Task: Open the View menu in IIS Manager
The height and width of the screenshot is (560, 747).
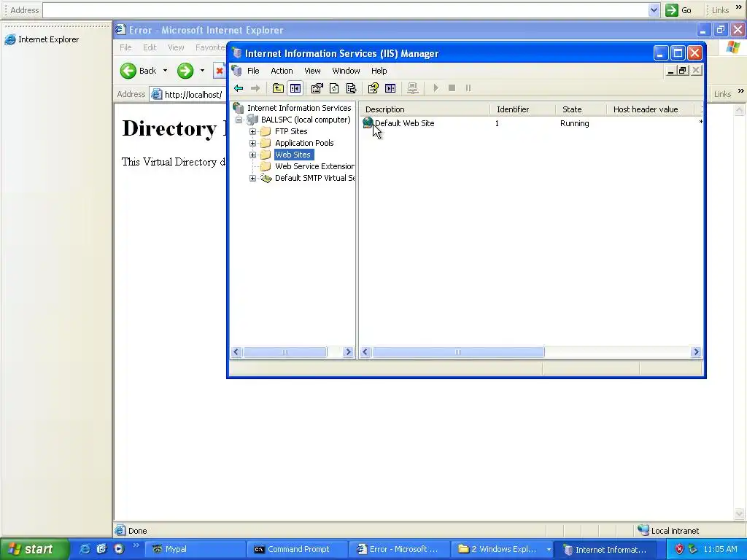Action: click(x=312, y=71)
